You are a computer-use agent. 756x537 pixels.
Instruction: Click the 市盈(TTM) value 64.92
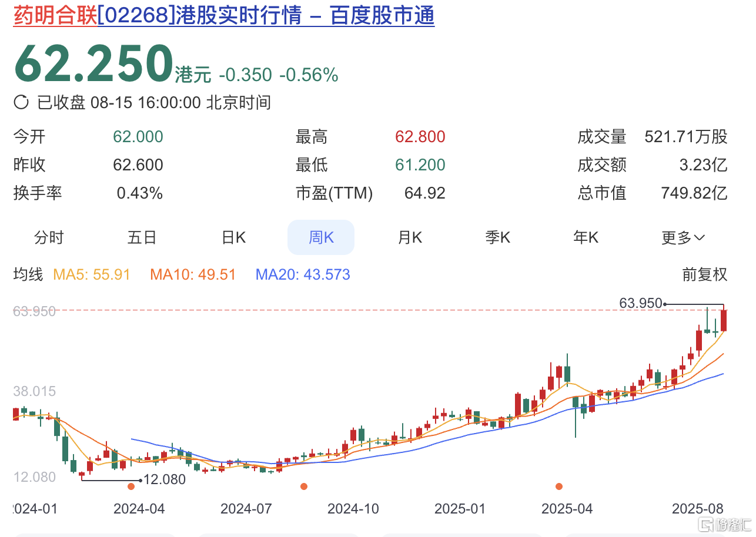click(x=425, y=193)
